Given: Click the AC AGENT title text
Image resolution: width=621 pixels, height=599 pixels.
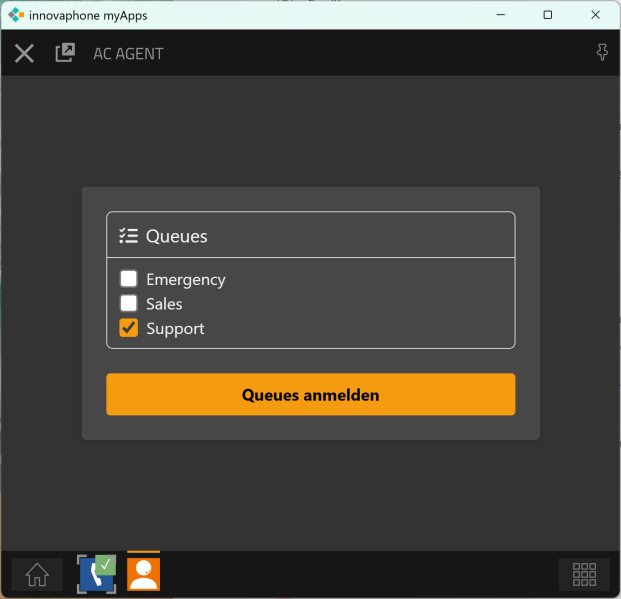Looking at the screenshot, I should [128, 54].
